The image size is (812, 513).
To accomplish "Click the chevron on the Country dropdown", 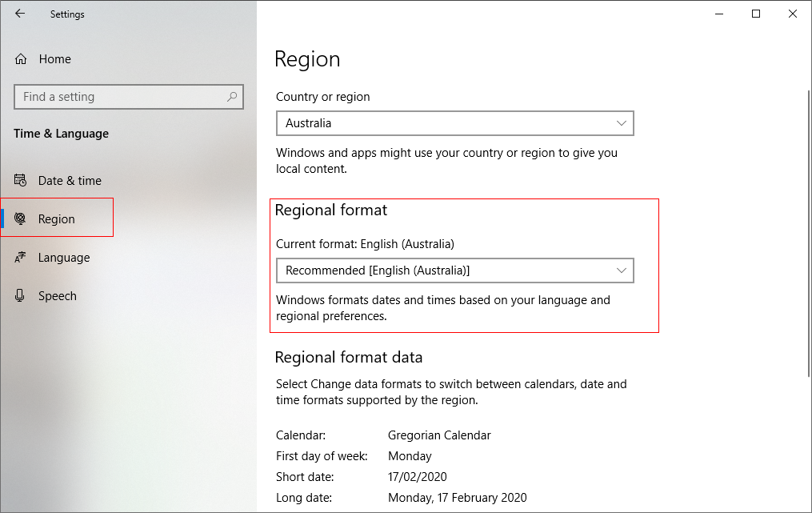I will click(622, 123).
